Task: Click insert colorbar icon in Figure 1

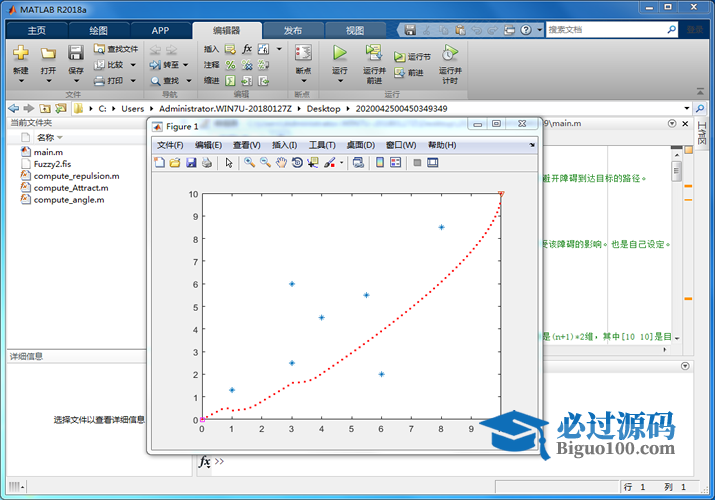Action: [379, 162]
